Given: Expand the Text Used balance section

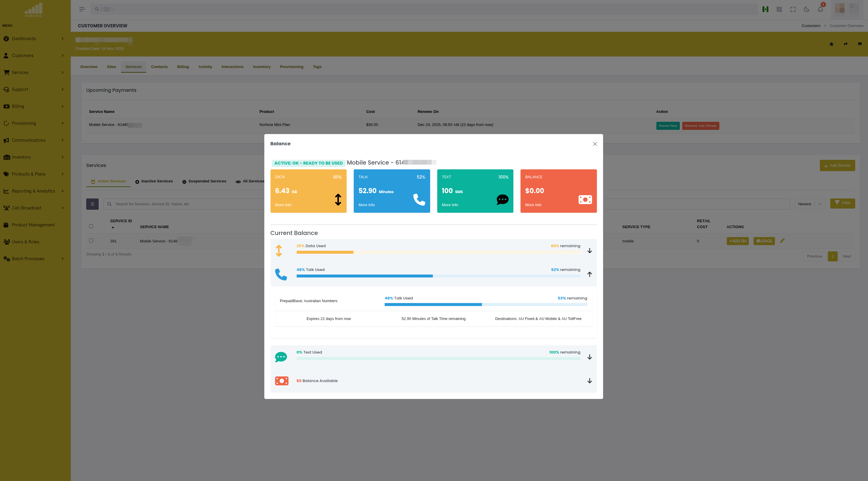Looking at the screenshot, I should (589, 357).
